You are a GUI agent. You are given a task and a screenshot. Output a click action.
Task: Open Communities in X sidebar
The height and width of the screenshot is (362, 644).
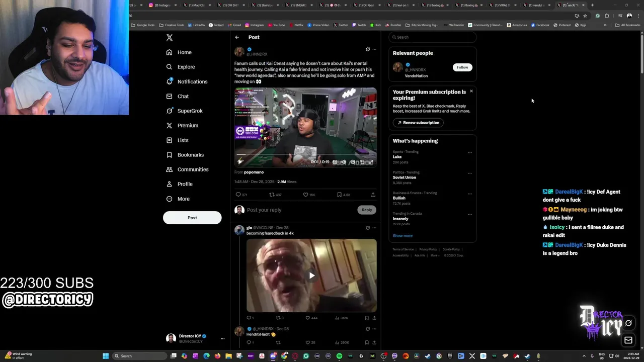coord(187,169)
